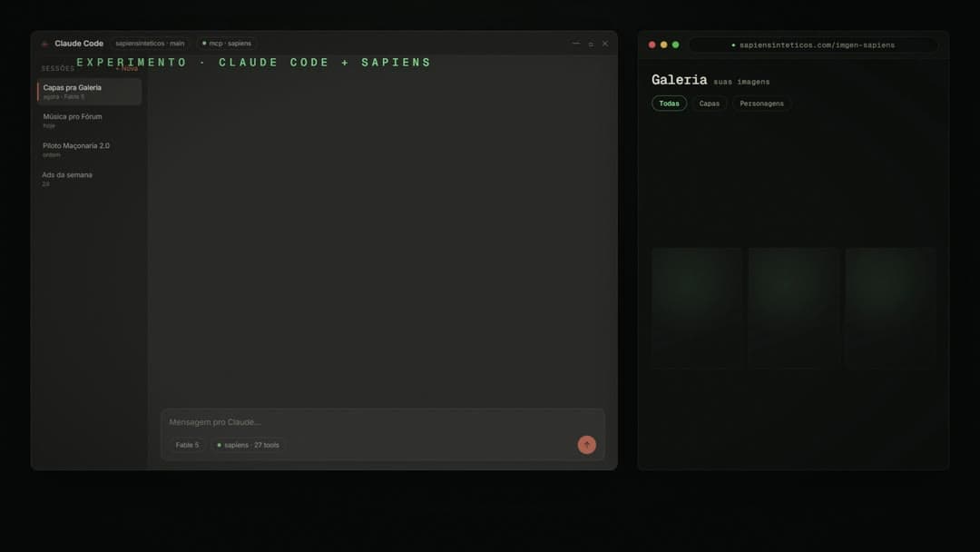Maximize the Claude Code window
Screen dimensions: 980x552
(591, 44)
